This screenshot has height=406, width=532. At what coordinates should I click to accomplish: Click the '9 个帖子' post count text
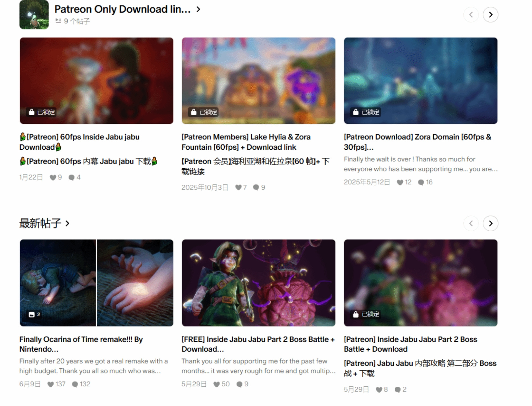point(77,21)
